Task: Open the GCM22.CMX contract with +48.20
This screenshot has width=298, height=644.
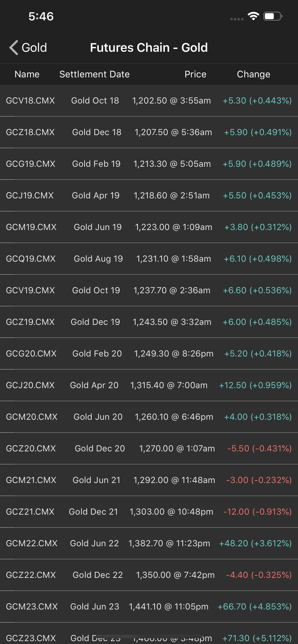Action: point(149,543)
